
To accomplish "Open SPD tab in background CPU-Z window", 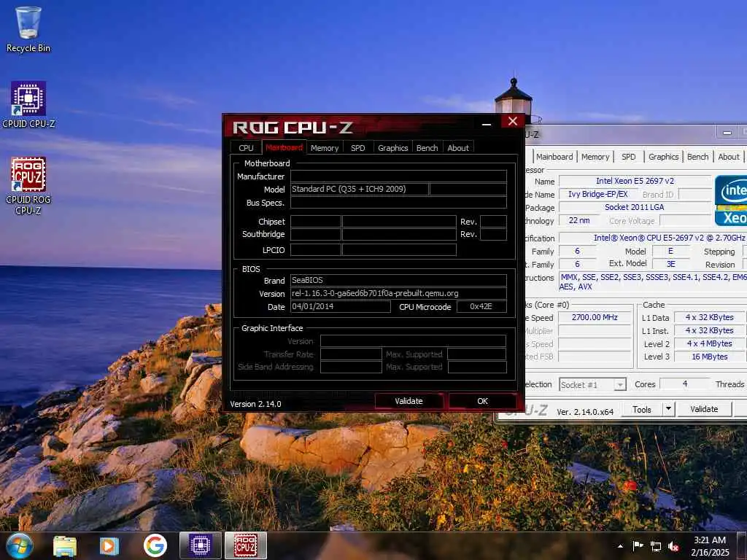I will coord(628,157).
